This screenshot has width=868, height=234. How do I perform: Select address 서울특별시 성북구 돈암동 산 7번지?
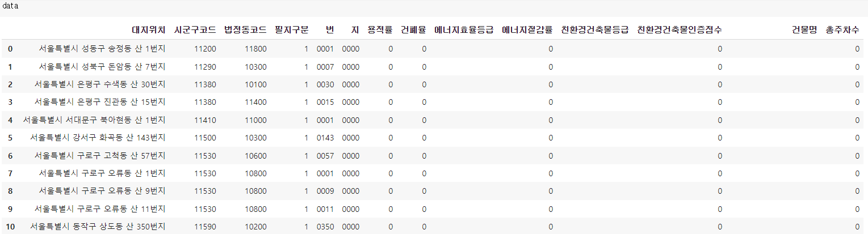pyautogui.click(x=102, y=67)
